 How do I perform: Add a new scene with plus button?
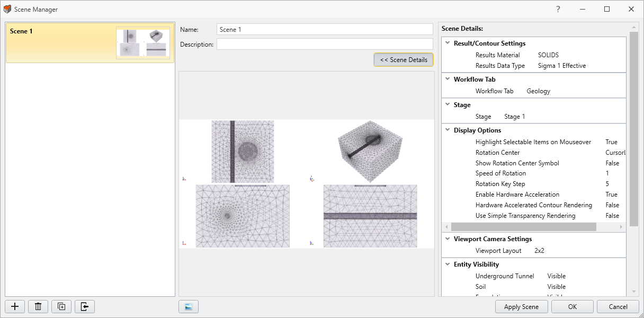point(15,306)
